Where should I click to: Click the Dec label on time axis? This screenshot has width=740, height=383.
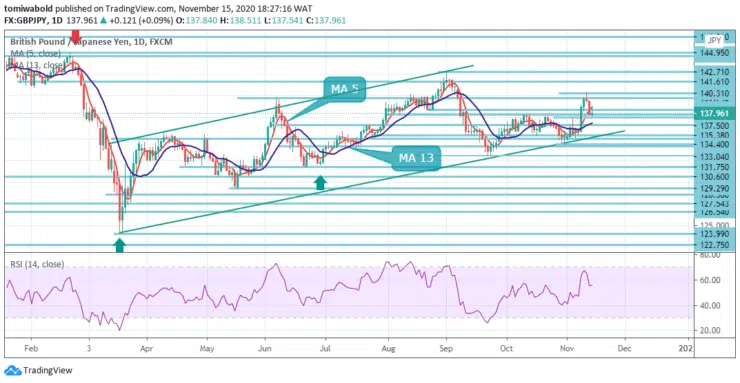[625, 349]
